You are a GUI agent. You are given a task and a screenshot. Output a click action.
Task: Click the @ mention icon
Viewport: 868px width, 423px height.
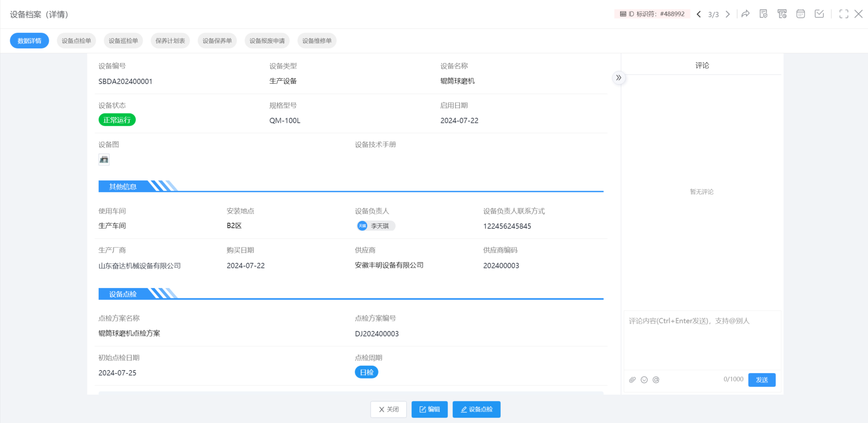[656, 380]
